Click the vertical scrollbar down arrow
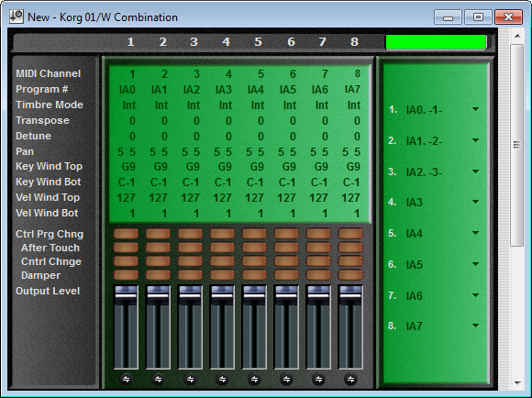The image size is (532, 398). pyautogui.click(x=517, y=383)
